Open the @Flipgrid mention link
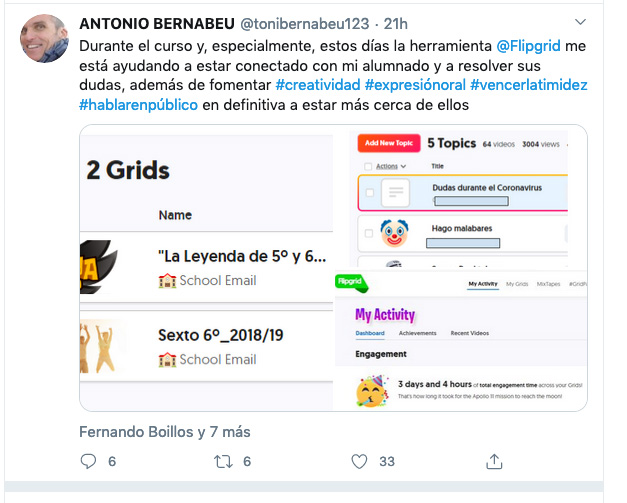Viewport: 627px width, 503px height. point(528,46)
